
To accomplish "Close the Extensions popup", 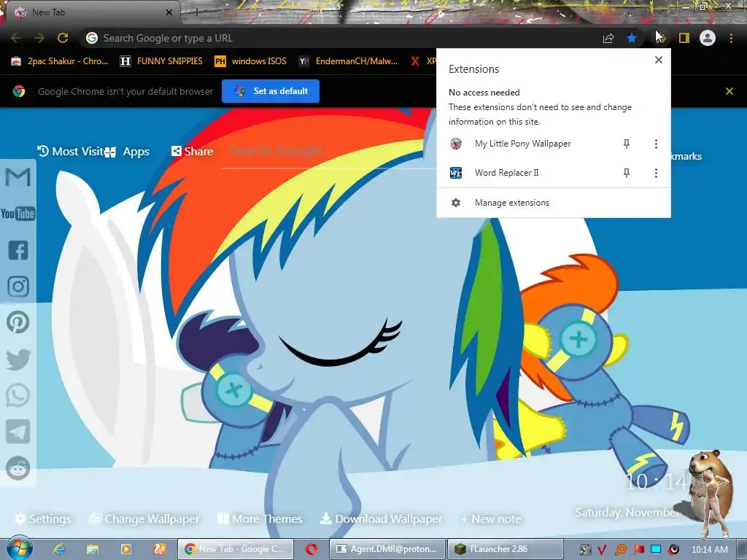I will click(659, 60).
